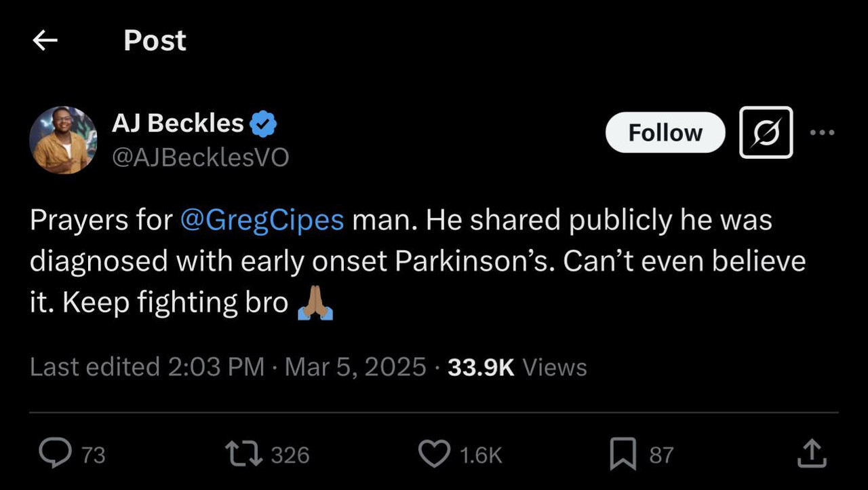Image resolution: width=868 pixels, height=490 pixels.
Task: Open the Grok slashed-circle icon
Action: 766,132
